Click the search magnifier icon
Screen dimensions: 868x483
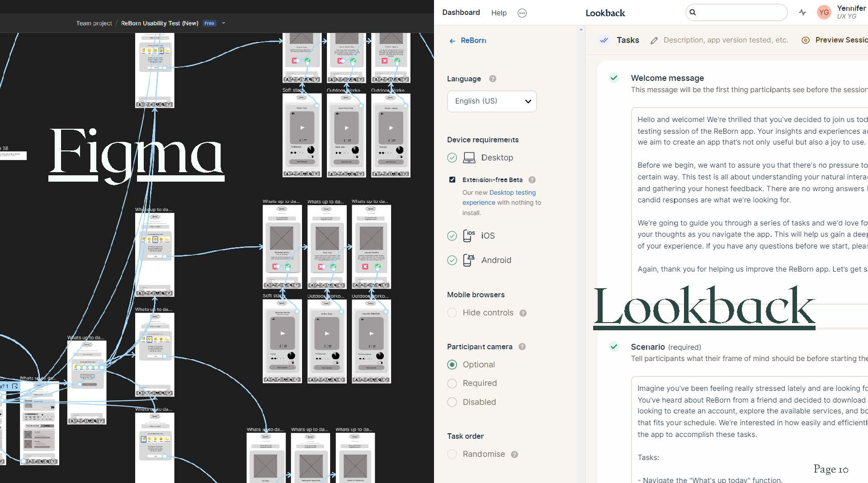(x=693, y=13)
